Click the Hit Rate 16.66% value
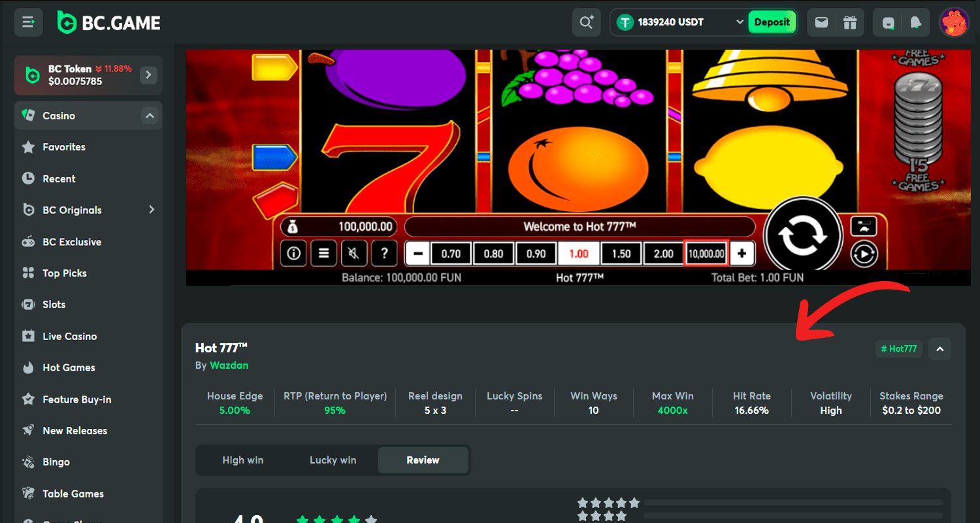Screen dimensions: 980x523 point(752,411)
